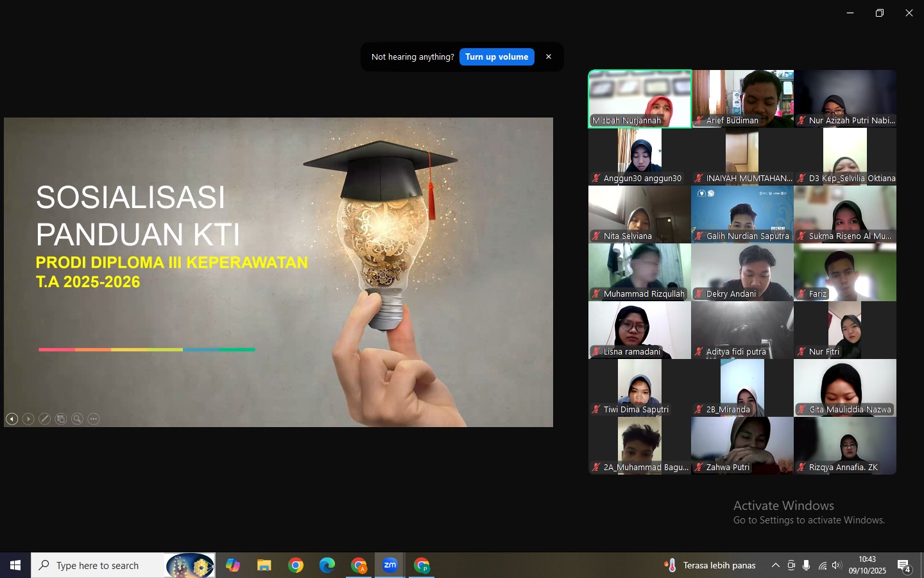Toggle the microphone icon in the system tray

click(x=806, y=565)
